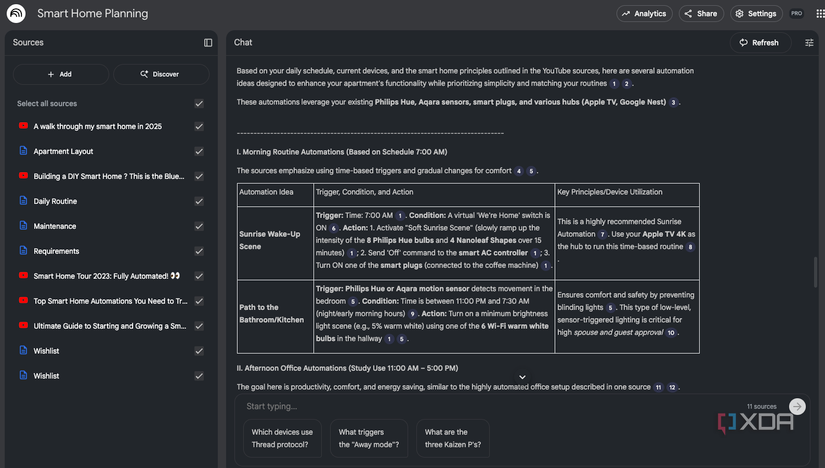Click the '11 sources' count label
This screenshot has width=825, height=468.
pyautogui.click(x=761, y=406)
